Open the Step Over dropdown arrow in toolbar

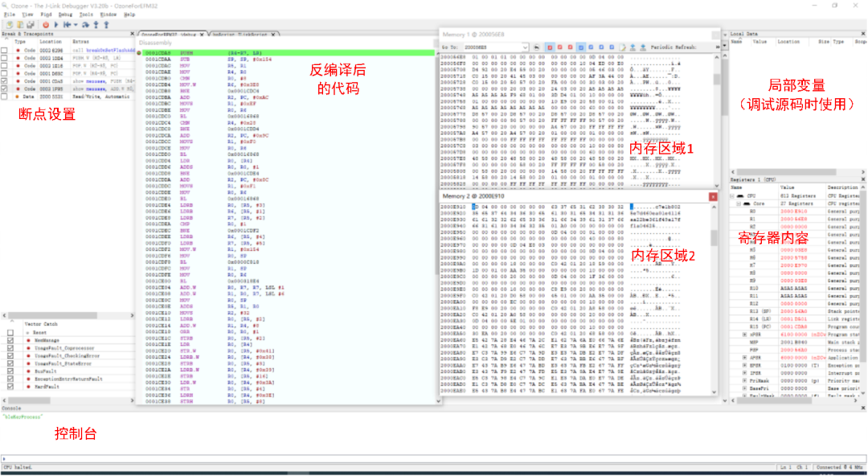pyautogui.click(x=76, y=25)
